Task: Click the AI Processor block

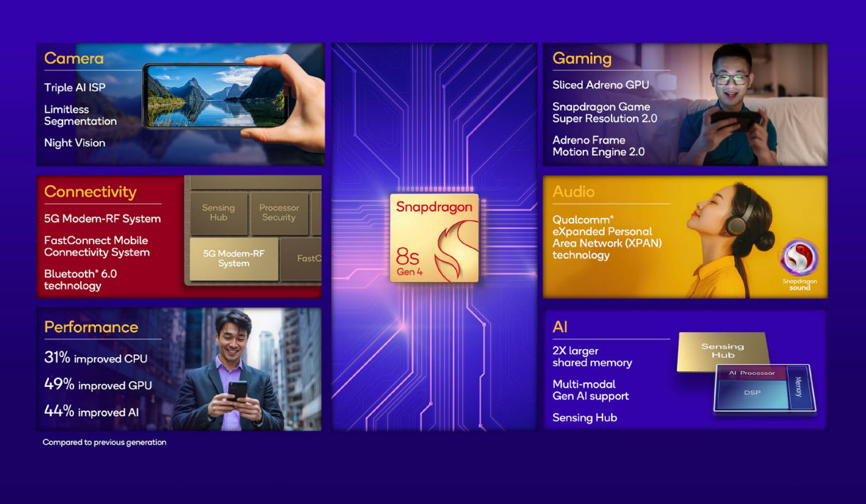Action: [x=752, y=373]
